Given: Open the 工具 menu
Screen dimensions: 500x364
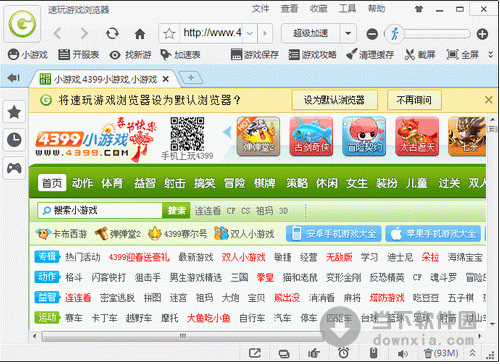Looking at the screenshot, I should pyautogui.click(x=347, y=9).
